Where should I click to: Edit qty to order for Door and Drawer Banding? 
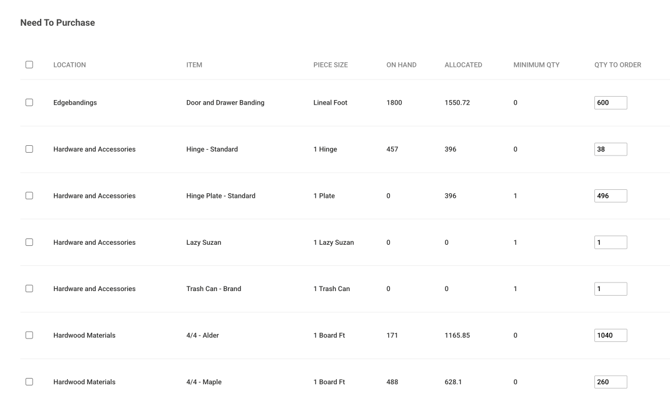click(611, 103)
